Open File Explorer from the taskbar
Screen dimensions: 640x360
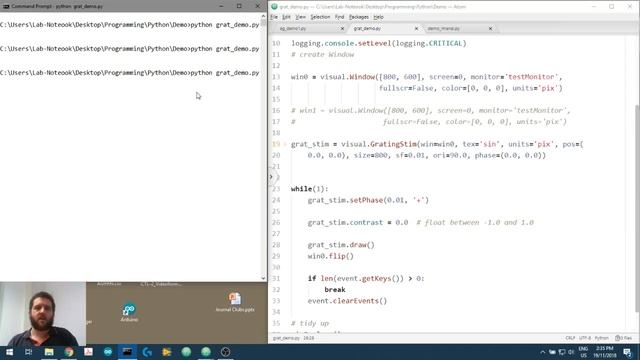pos(49,352)
